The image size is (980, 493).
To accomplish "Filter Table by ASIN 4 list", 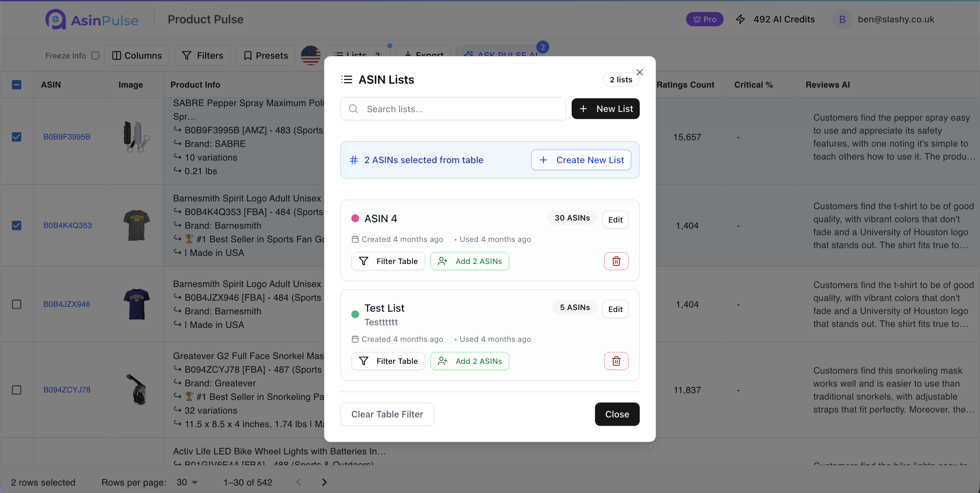I will tap(388, 261).
